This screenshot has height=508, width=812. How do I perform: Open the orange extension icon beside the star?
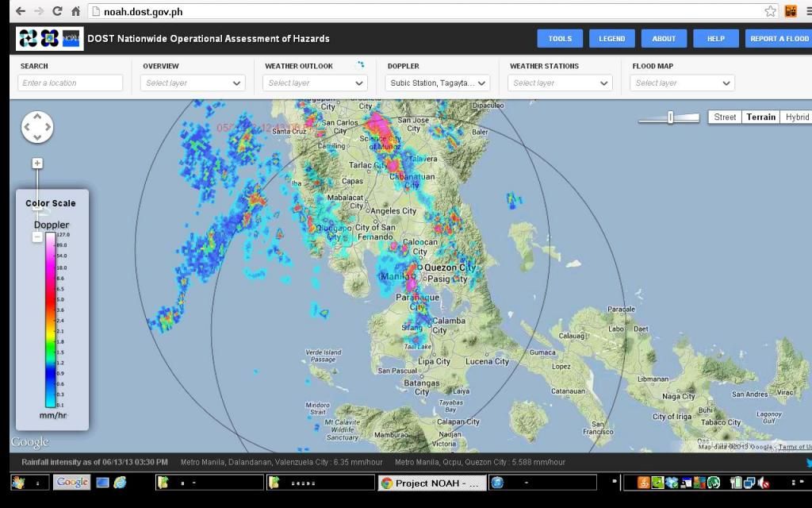791,11
